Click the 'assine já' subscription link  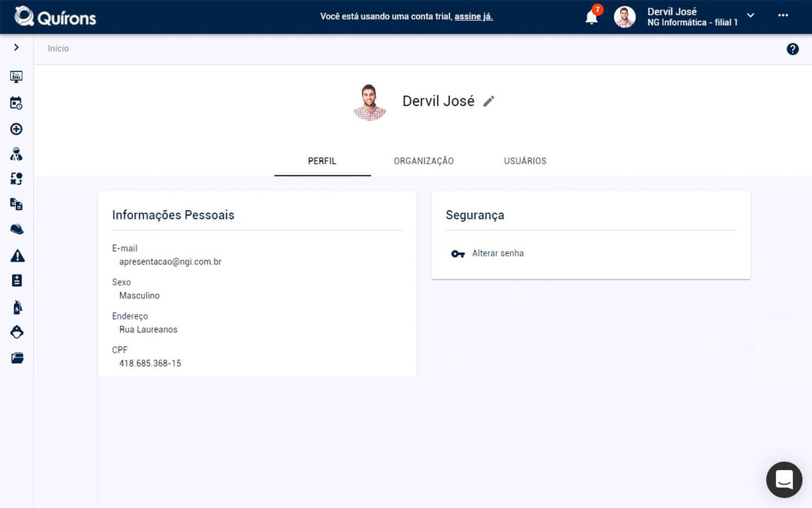pos(474,16)
